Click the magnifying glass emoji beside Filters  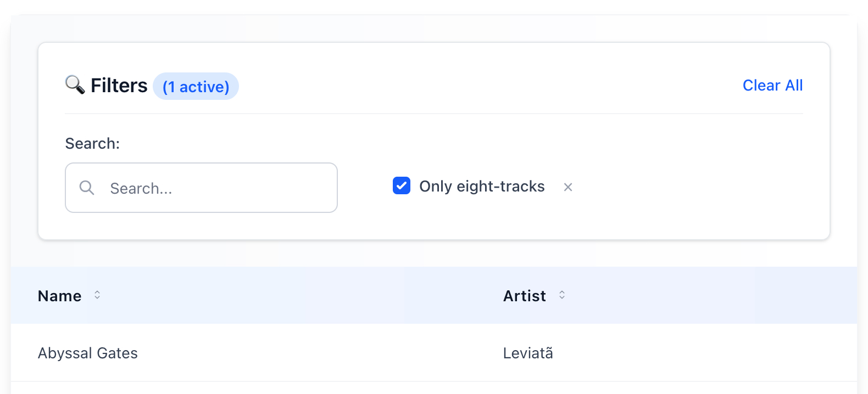coord(75,85)
